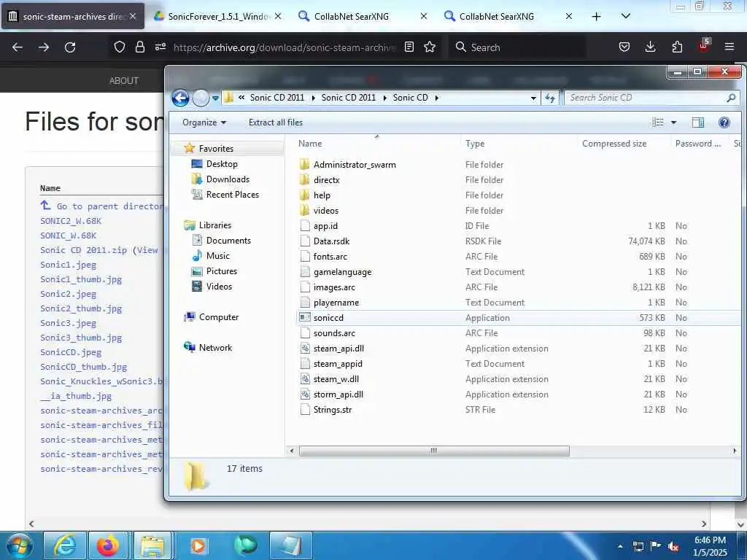Toggle the preview pane button
Image resolution: width=747 pixels, height=560 pixels.
click(698, 122)
